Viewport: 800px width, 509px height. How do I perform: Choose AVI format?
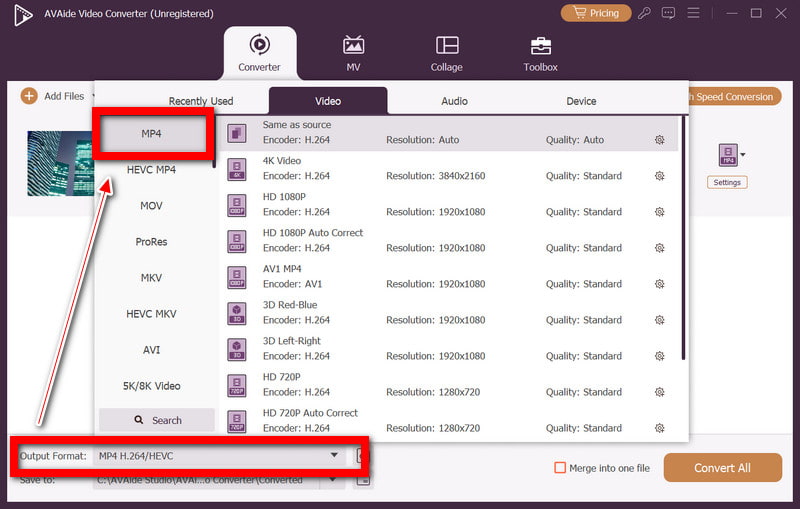151,350
